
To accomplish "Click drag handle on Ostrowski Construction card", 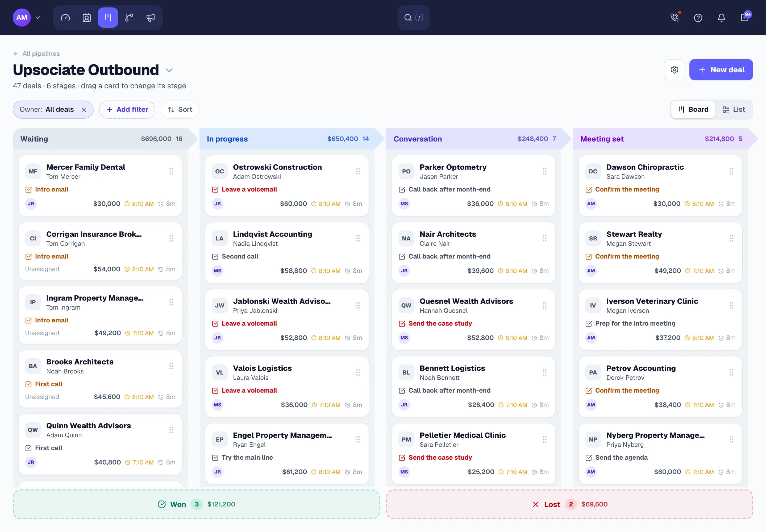I will (358, 171).
